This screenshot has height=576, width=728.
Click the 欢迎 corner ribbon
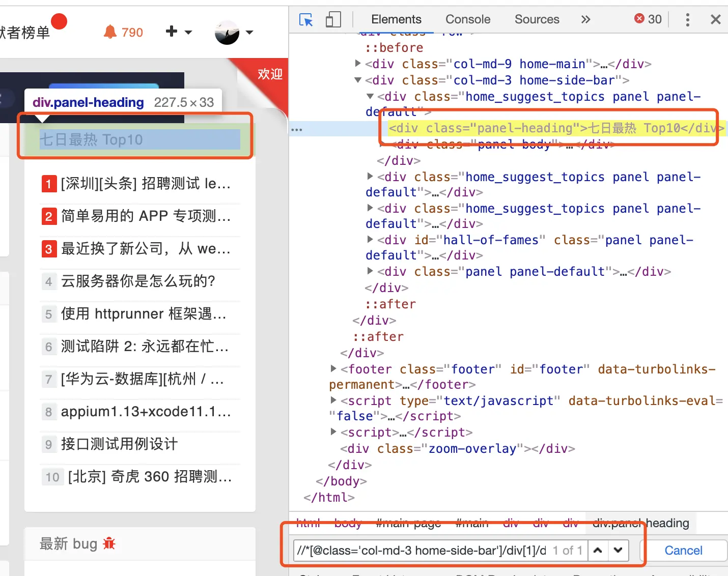[x=270, y=74]
